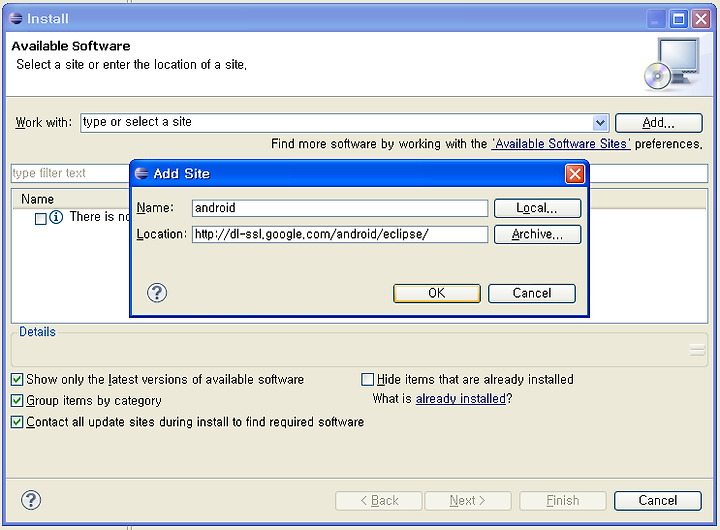
Task: Toggle Show only the latest versions
Action: click(x=17, y=379)
